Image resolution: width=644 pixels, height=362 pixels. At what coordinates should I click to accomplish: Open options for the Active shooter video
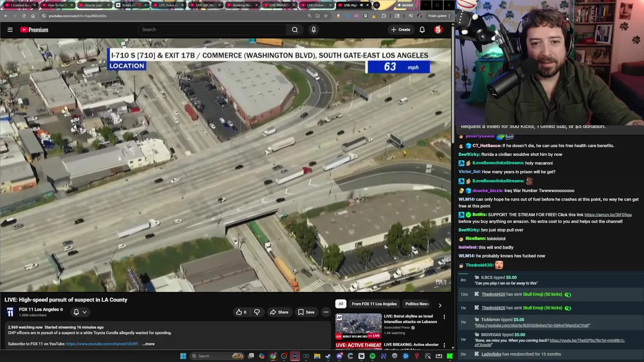[x=444, y=345]
